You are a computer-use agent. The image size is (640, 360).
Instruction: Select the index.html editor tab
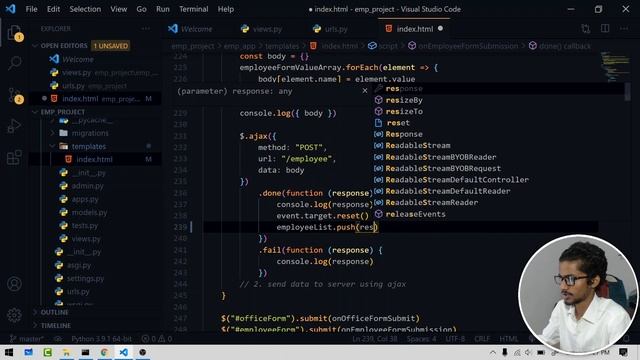click(415, 29)
